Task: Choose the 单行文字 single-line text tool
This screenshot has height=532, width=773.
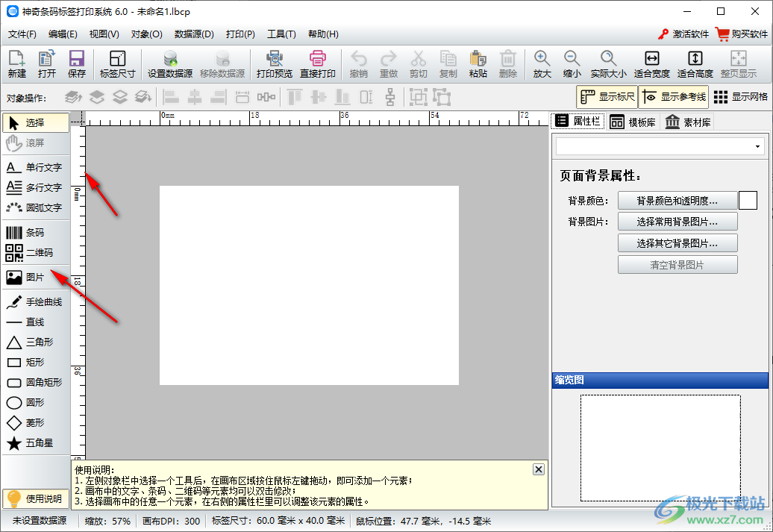Action: click(x=36, y=168)
